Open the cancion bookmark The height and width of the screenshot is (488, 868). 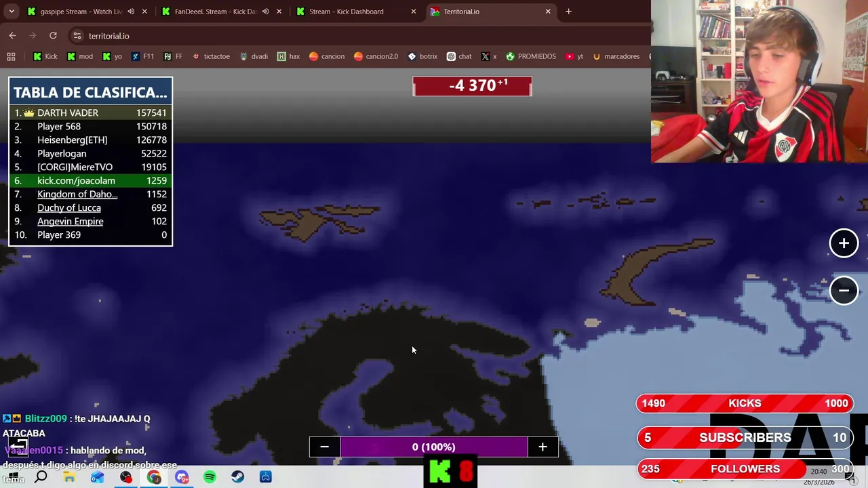(326, 56)
